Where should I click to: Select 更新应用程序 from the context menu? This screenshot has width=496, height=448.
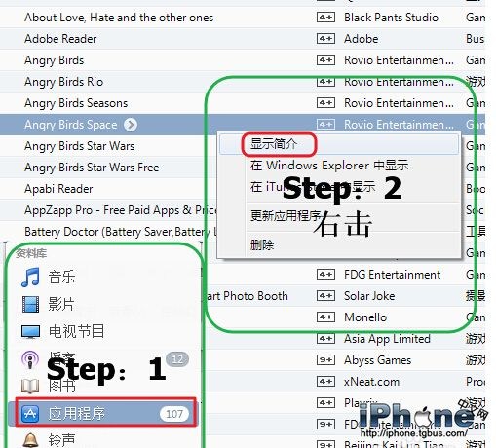286,215
